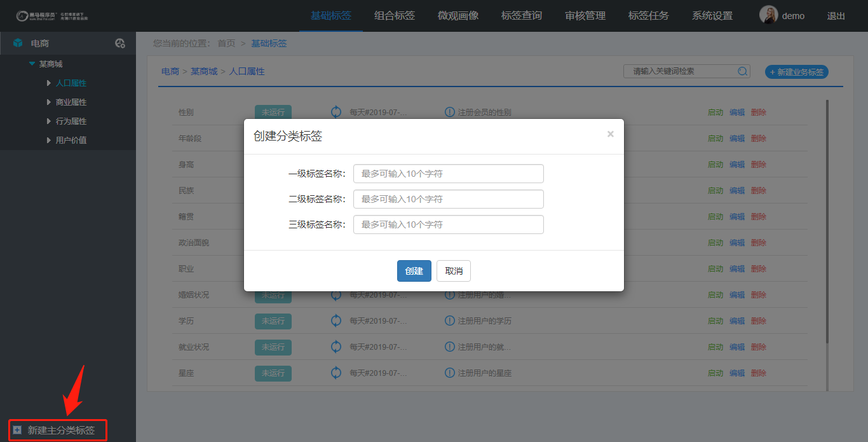Click the refresh icon in 学历 row

(336, 321)
